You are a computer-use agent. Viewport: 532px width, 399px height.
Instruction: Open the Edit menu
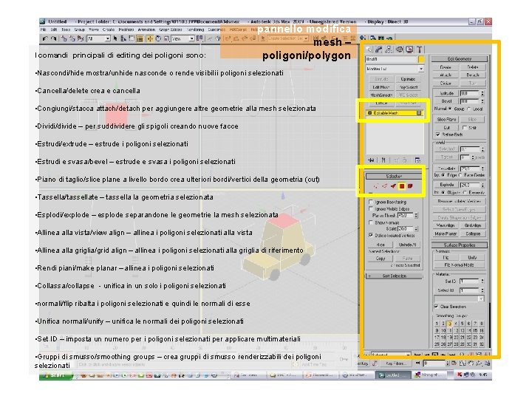[x=54, y=30]
